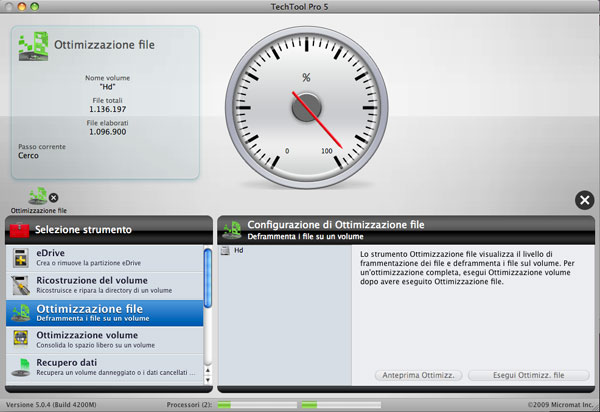Click the Versione 5.0.4 build text
Image resolution: width=600 pixels, height=412 pixels.
(51, 405)
